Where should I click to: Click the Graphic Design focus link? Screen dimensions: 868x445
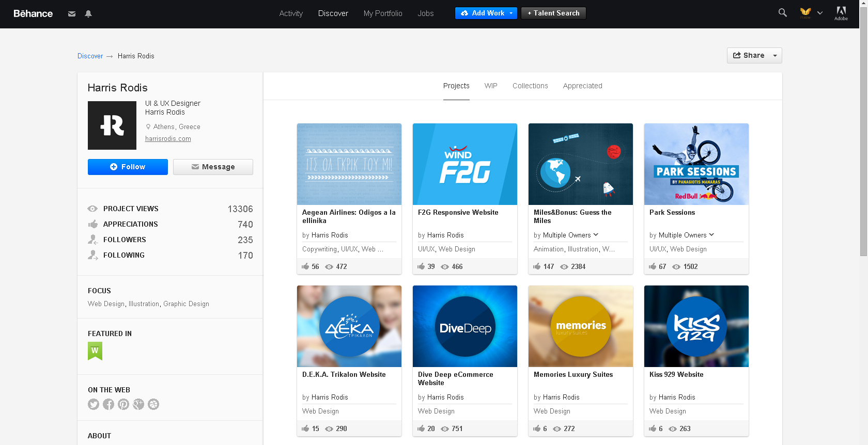186,304
